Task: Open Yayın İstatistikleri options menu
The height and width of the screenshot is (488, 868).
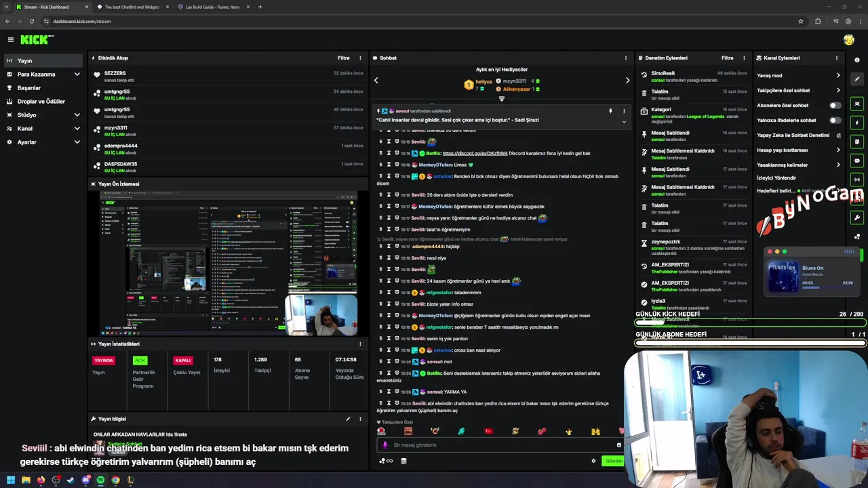Action: (x=360, y=344)
